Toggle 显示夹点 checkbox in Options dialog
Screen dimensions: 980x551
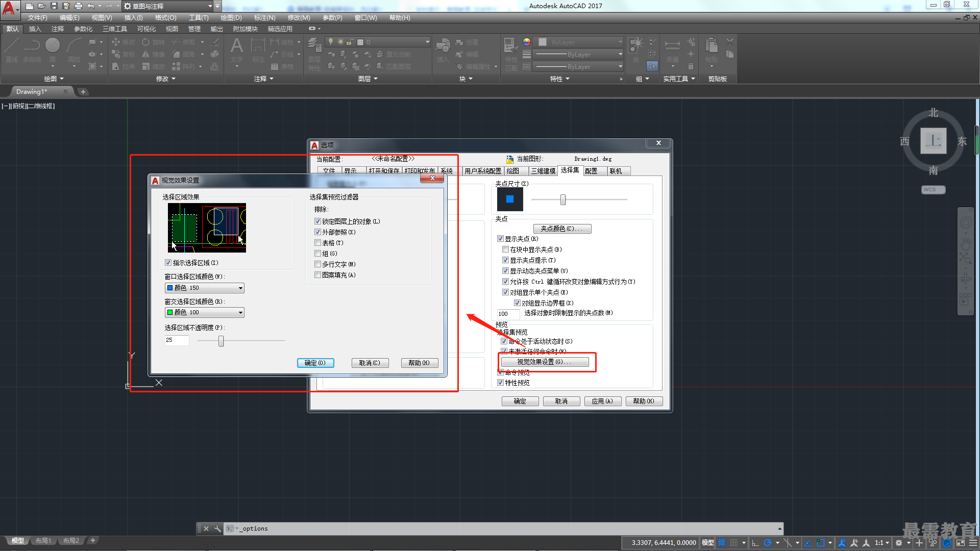coord(500,239)
